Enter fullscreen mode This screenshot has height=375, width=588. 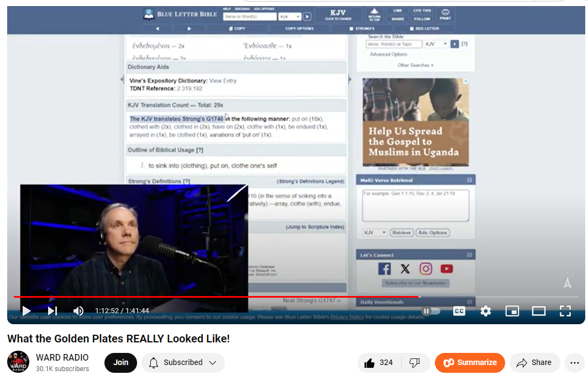point(565,311)
